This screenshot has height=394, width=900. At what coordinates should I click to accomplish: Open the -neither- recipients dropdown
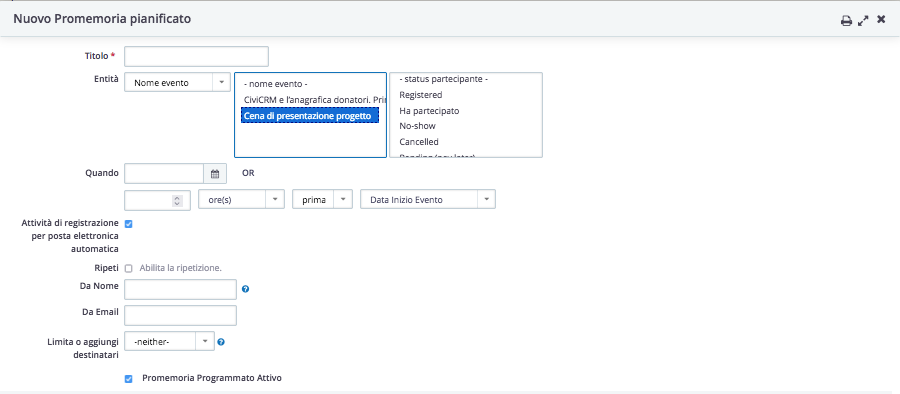coord(169,342)
